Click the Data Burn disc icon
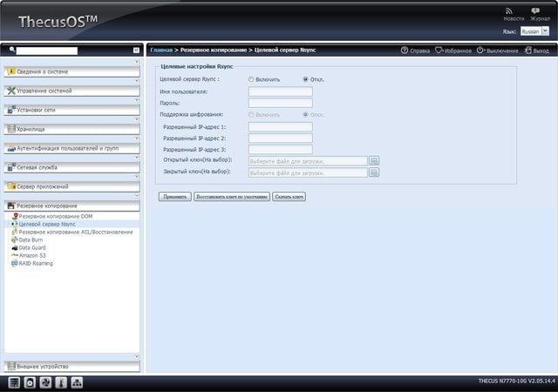 pos(15,240)
